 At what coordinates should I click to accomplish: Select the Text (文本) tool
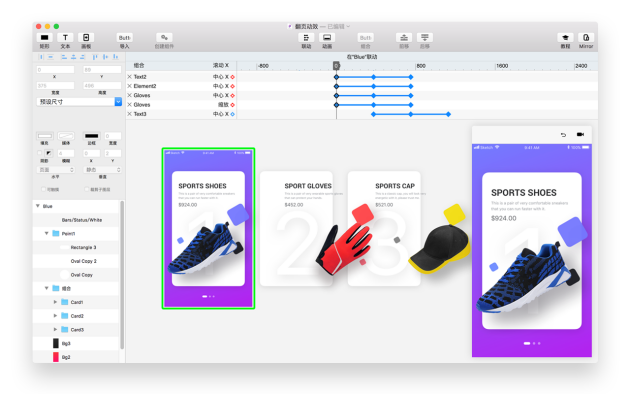pos(65,38)
